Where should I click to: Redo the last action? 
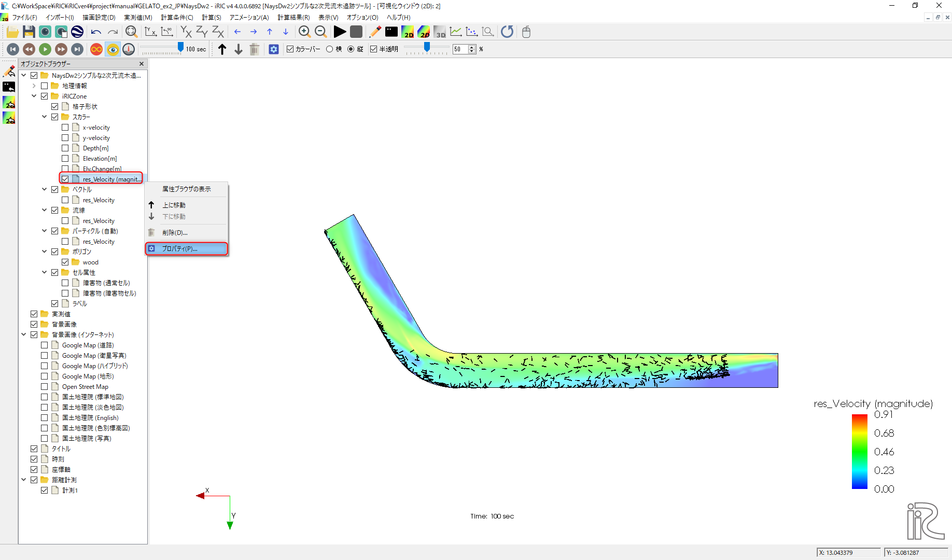coord(113,32)
